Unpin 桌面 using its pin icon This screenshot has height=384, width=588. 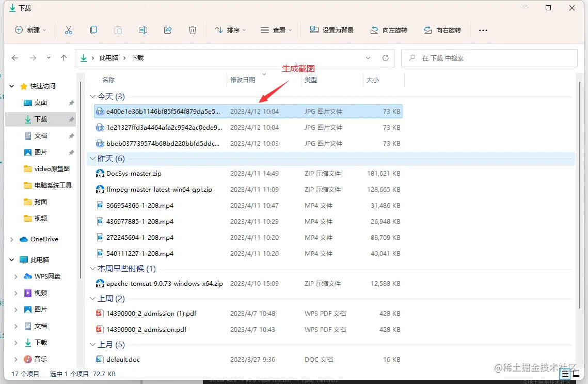tap(71, 103)
